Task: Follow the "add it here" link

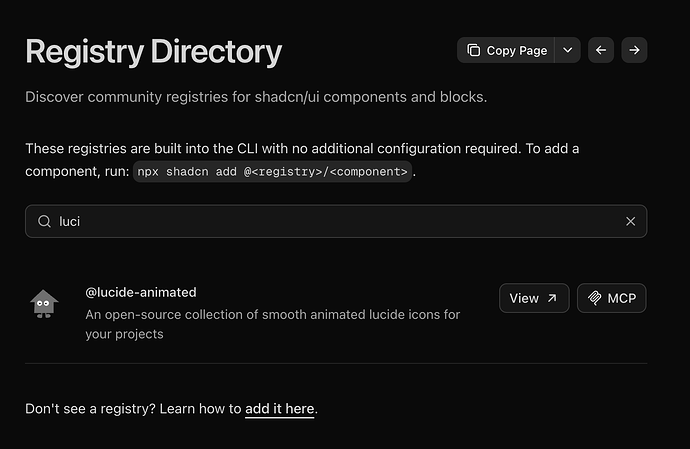Action: point(279,409)
